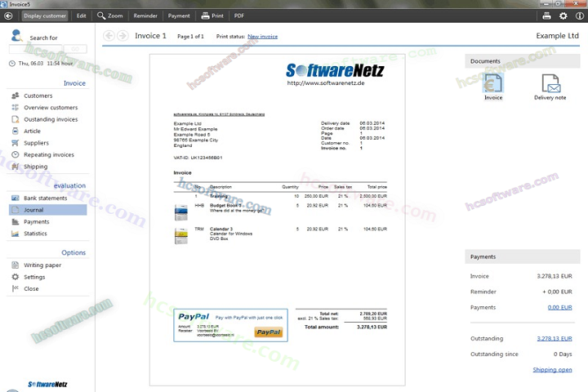Click the info icon at top right
Image resolution: width=588 pixels, height=392 pixels.
click(580, 16)
